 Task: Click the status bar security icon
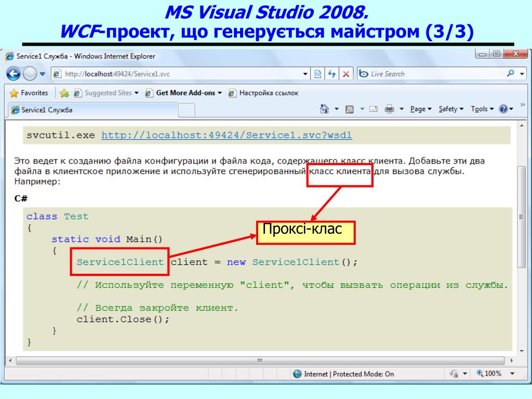454,374
